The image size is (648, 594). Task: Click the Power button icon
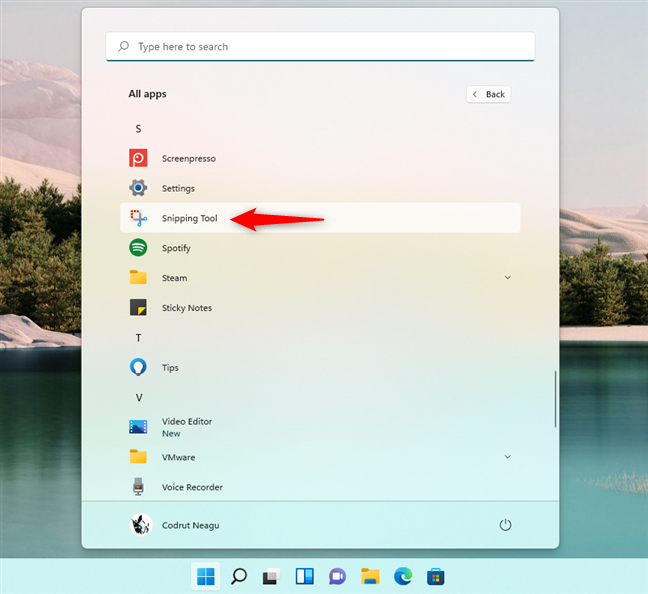(505, 525)
